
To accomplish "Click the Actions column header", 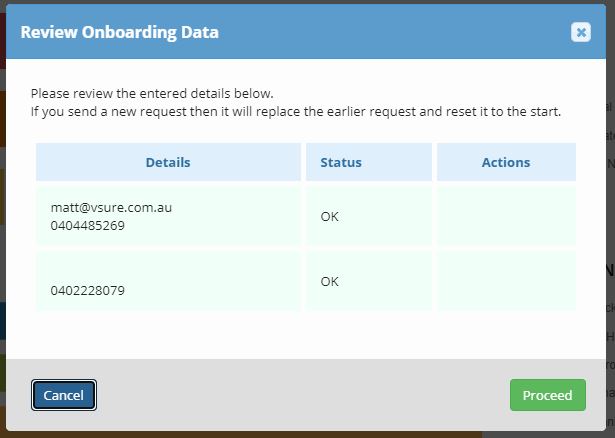I will (x=506, y=162).
